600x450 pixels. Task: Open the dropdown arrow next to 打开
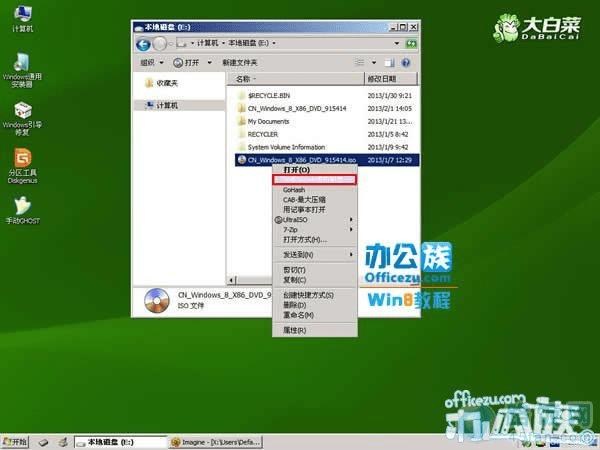tap(210, 62)
